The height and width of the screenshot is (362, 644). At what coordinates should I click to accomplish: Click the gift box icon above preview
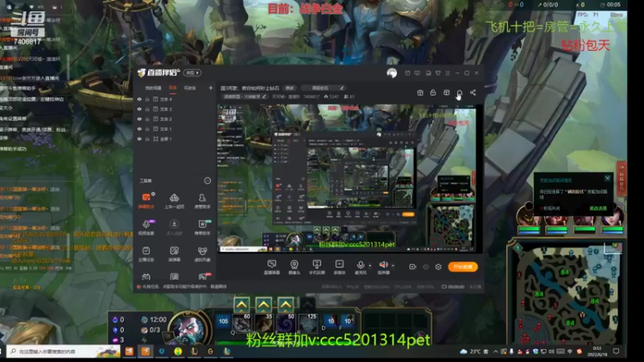pos(420,93)
